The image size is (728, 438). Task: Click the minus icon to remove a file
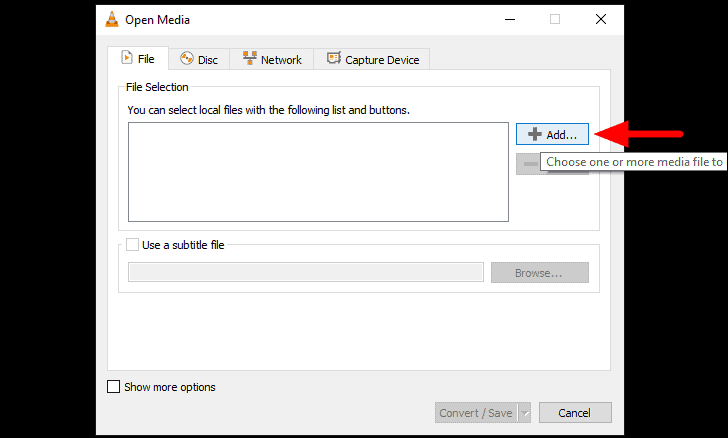tap(530, 164)
